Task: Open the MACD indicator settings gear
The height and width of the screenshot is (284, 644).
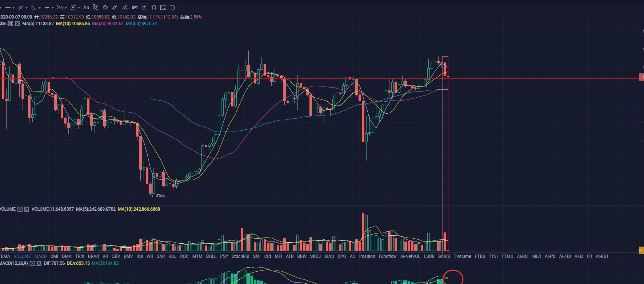Action: (x=32, y=263)
